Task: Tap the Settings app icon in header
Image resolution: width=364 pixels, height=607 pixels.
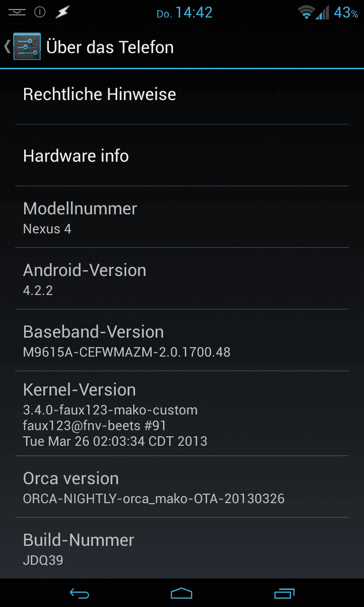Action: click(x=26, y=47)
